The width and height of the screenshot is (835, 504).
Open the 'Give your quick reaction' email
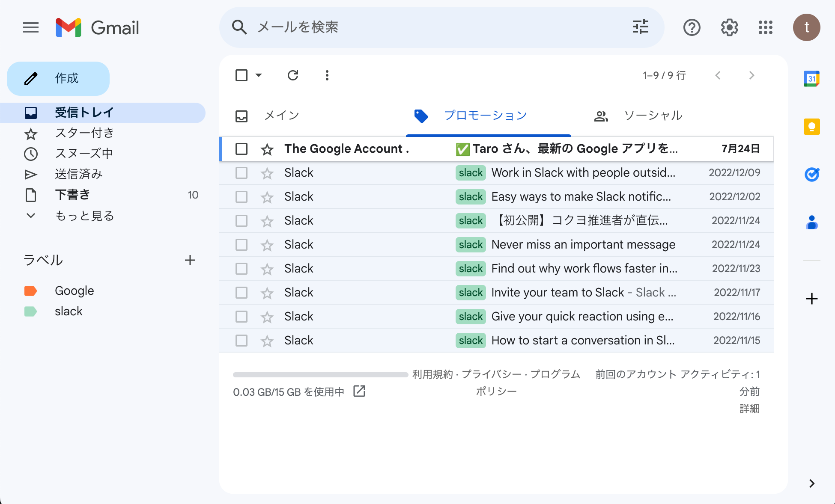pos(497,317)
